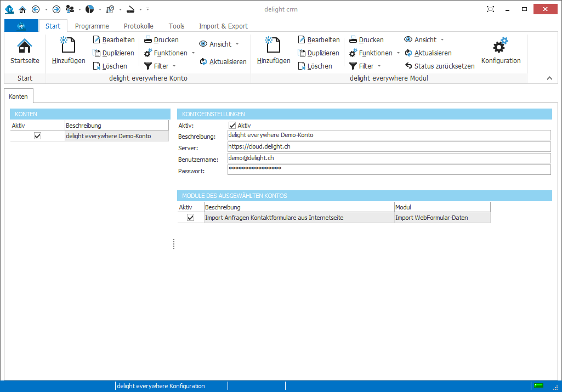Click the Server URL input field
This screenshot has height=392, width=562.
coord(384,146)
